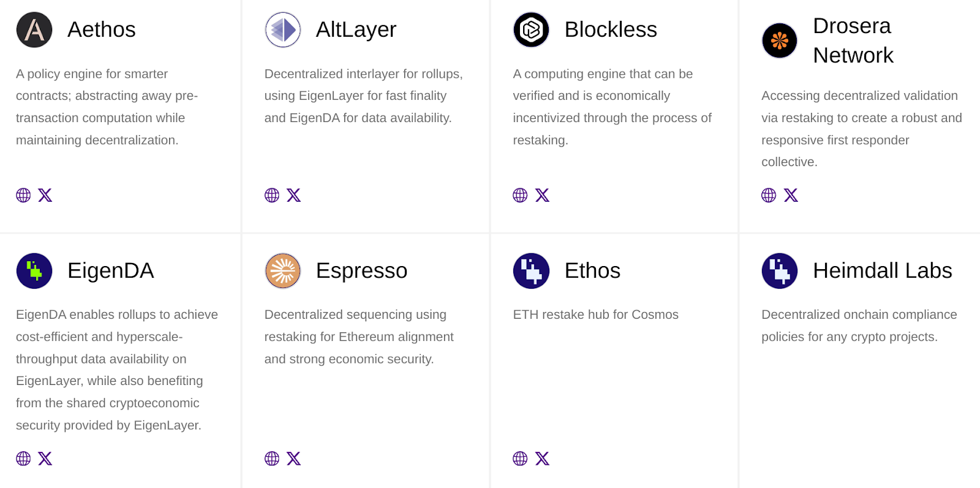This screenshot has height=488, width=980.
Task: Open Drosera Network's website globe icon
Action: (x=769, y=195)
